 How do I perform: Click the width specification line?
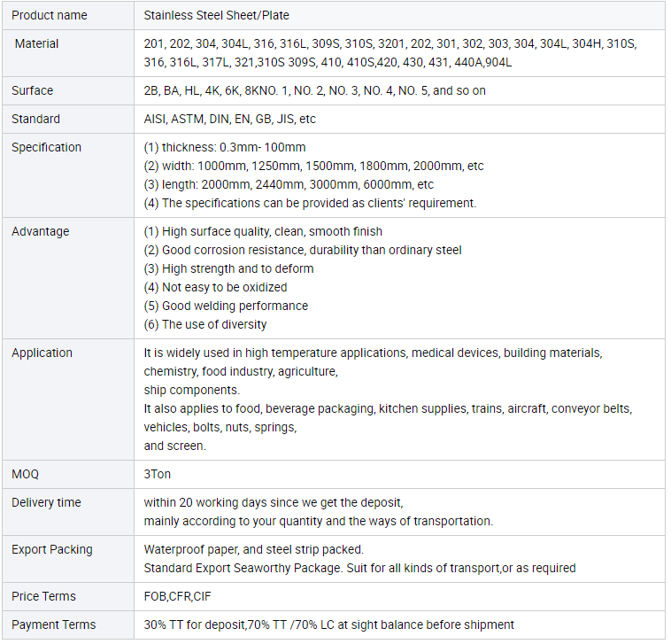pos(313,166)
